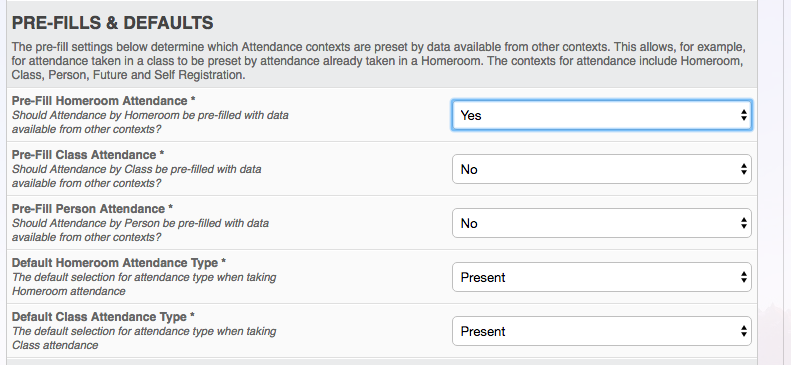
Task: Click the arrows icon on Default Class Attendance Type select
Action: click(744, 331)
